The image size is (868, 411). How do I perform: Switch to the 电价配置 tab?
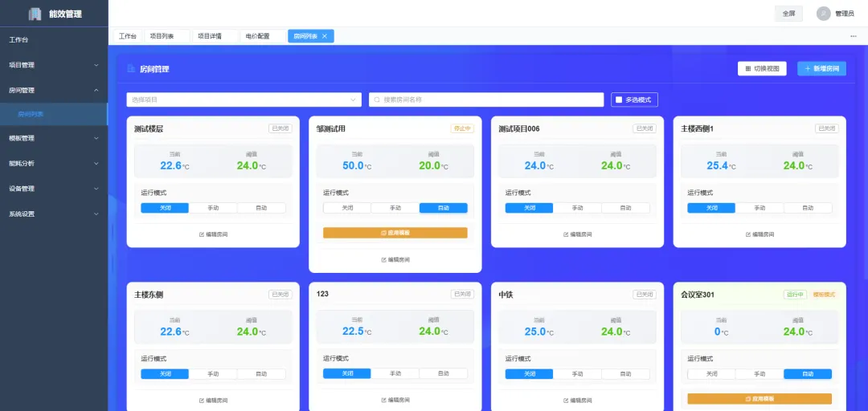click(x=263, y=36)
